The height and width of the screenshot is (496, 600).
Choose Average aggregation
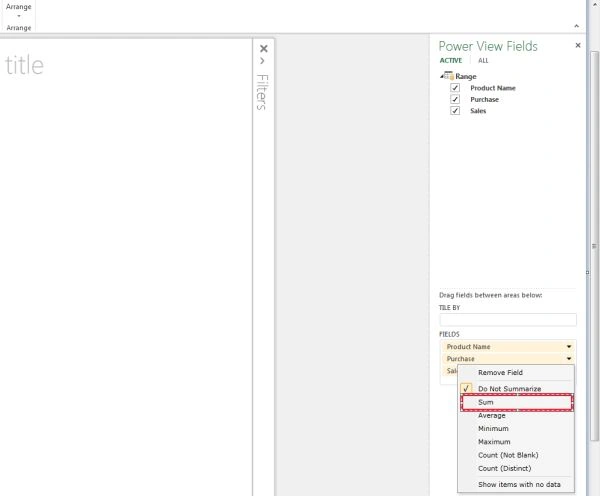pos(516,416)
